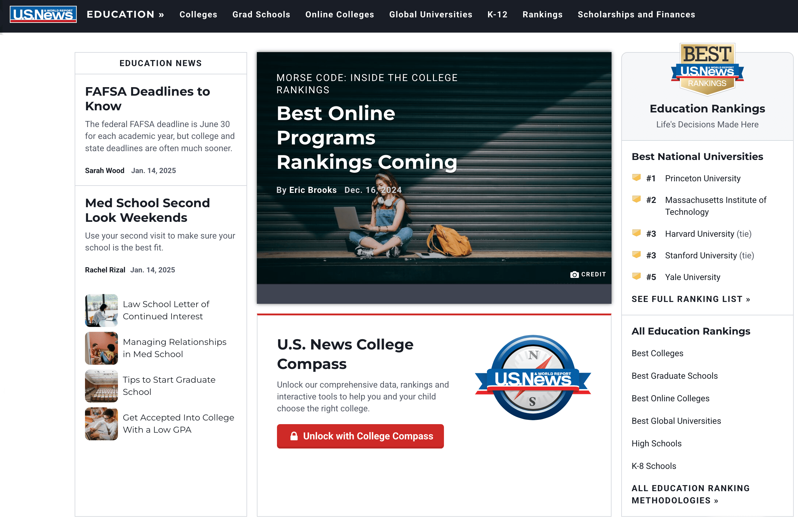Open the Education Rankings heading
Viewport: 798px width, 532px height.
pos(708,108)
